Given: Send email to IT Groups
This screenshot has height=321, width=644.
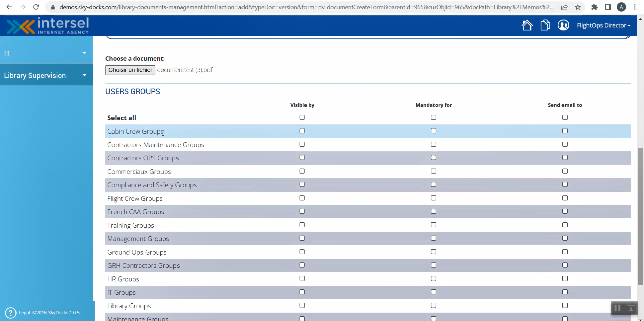Looking at the screenshot, I should point(565,292).
